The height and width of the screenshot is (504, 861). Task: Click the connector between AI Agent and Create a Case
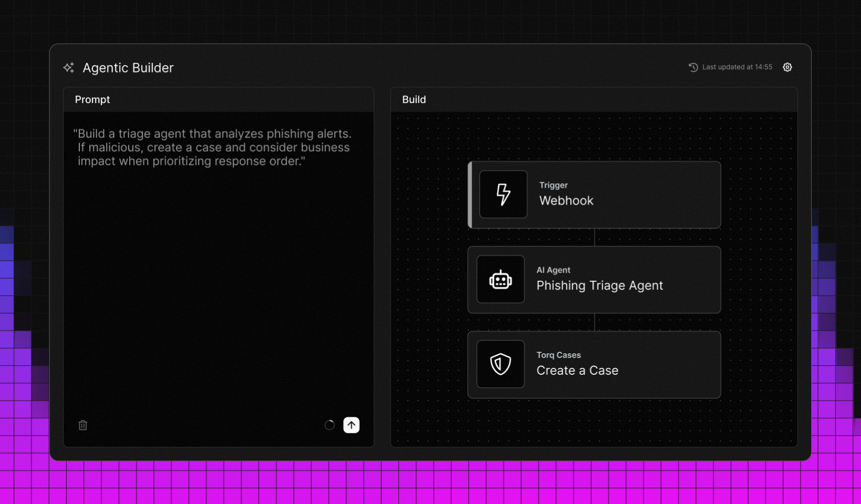(x=594, y=322)
